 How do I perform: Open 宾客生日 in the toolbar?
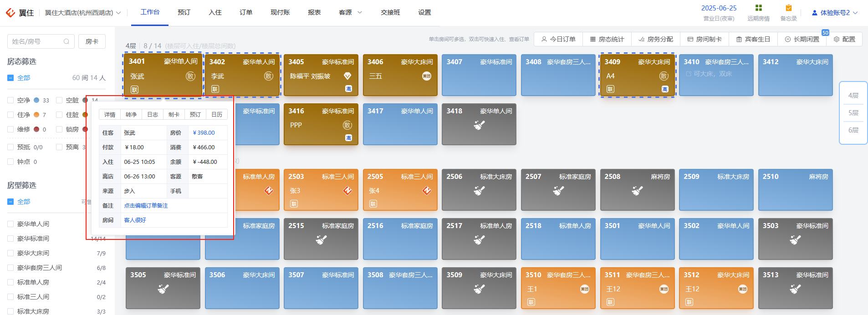pos(753,39)
